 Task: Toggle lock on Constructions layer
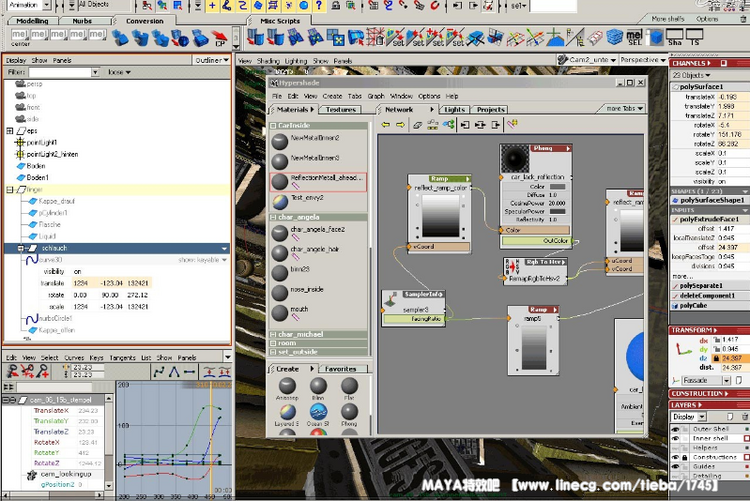pyautogui.click(x=685, y=457)
